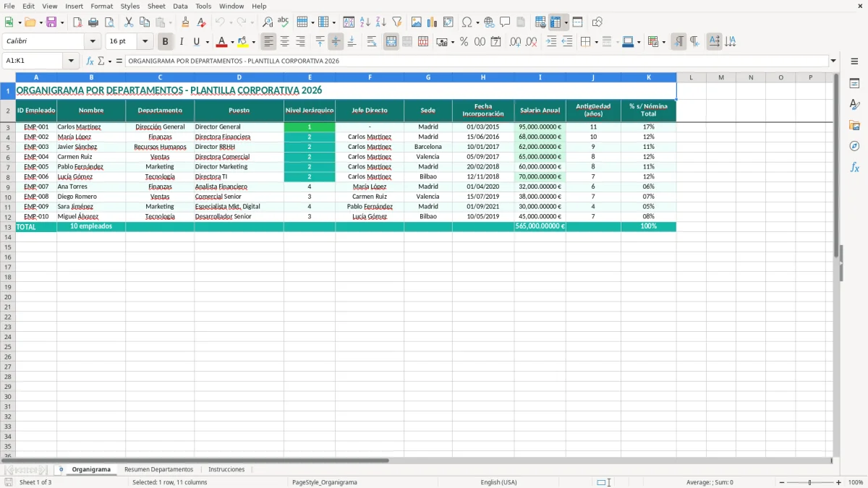Expand Borders dropdown arrow
This screenshot has width=868, height=488.
596,42
